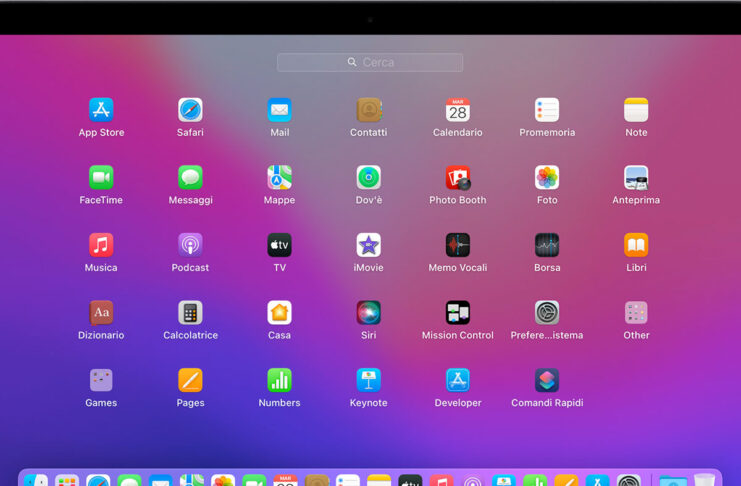Screen dimensions: 741x486
Task: Click the Cerca search field
Action: [370, 62]
